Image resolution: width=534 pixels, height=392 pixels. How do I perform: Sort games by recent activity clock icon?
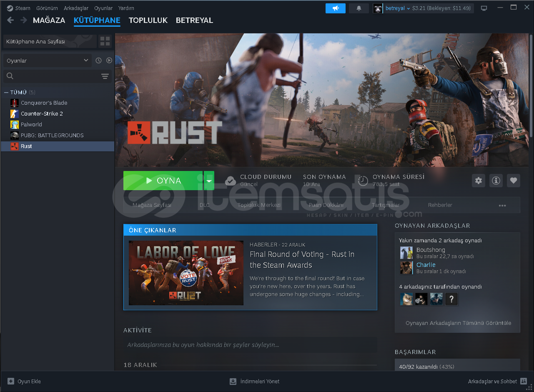98,60
